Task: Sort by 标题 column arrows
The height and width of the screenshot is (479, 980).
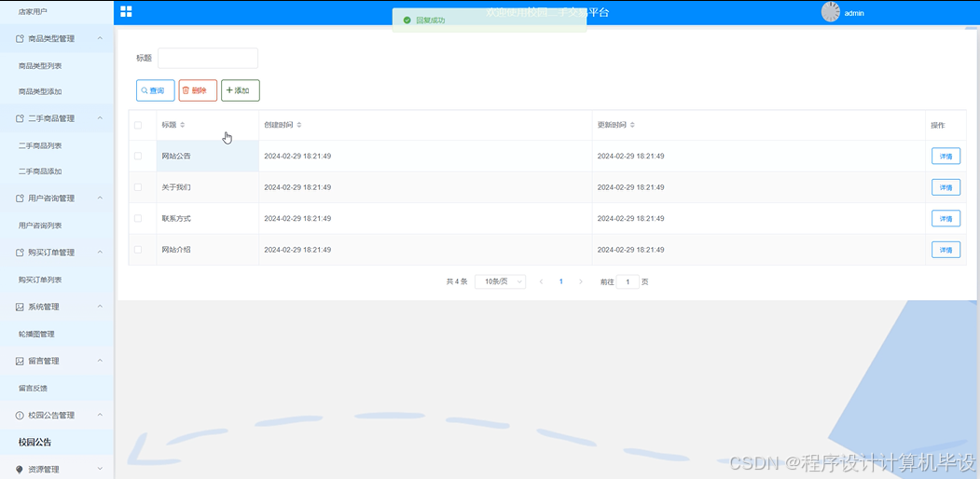Action: [183, 125]
